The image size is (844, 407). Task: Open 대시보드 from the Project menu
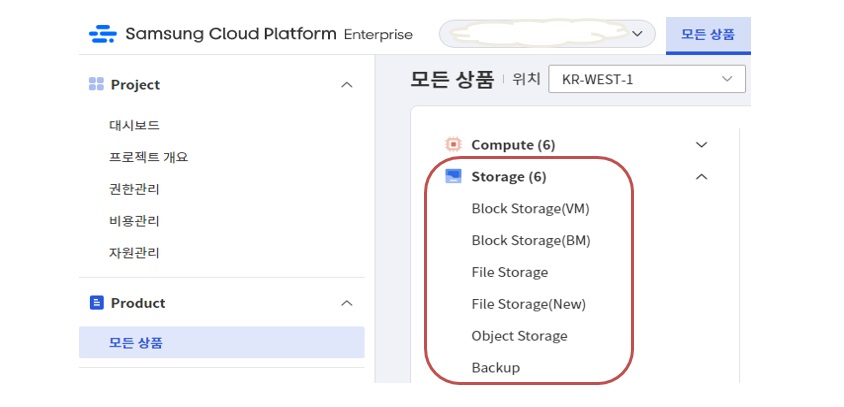134,125
